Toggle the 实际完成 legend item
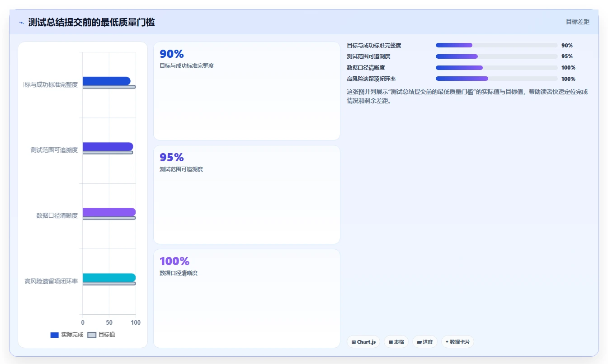This screenshot has height=364, width=608. pyautogui.click(x=67, y=335)
